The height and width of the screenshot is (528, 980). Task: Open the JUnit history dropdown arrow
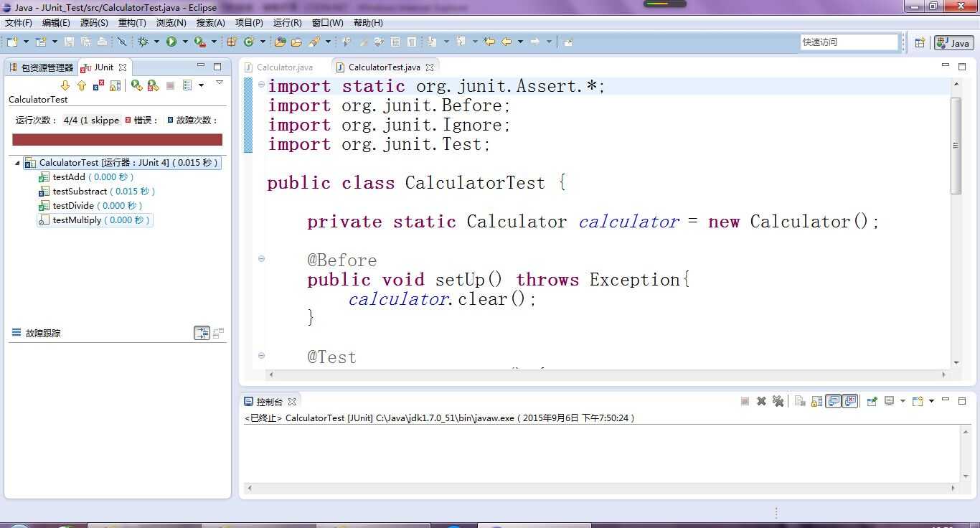201,85
